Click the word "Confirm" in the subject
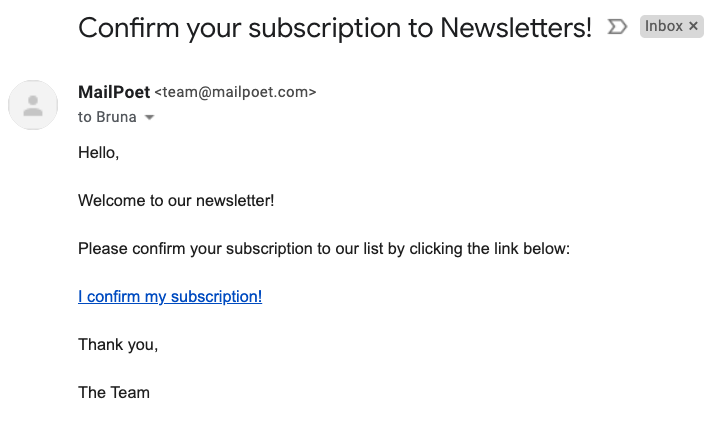 (129, 28)
